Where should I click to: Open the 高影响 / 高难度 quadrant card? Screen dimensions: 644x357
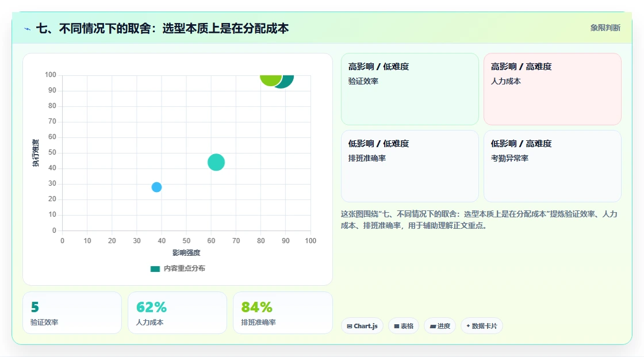[x=553, y=89]
